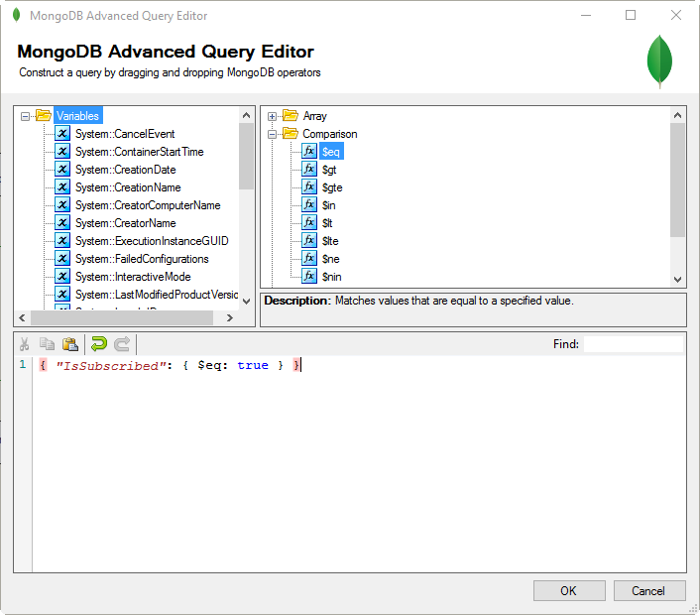
Task: Close the MongoDB Advanced Query Editor window
Action: coord(676,15)
